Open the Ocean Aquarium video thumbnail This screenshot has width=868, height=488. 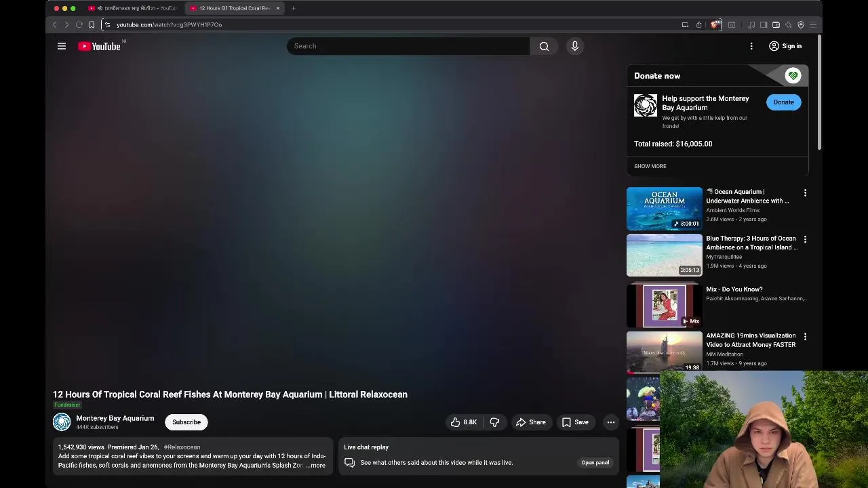665,209
